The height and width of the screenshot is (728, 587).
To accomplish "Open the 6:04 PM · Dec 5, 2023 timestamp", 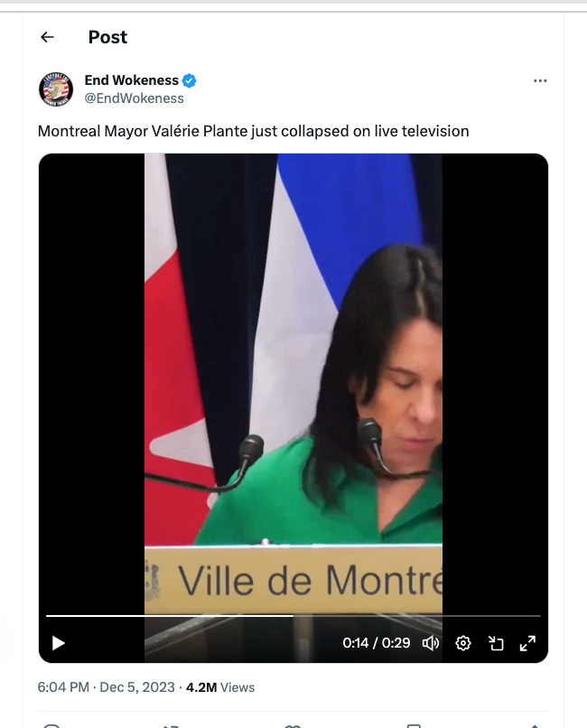I will [107, 687].
